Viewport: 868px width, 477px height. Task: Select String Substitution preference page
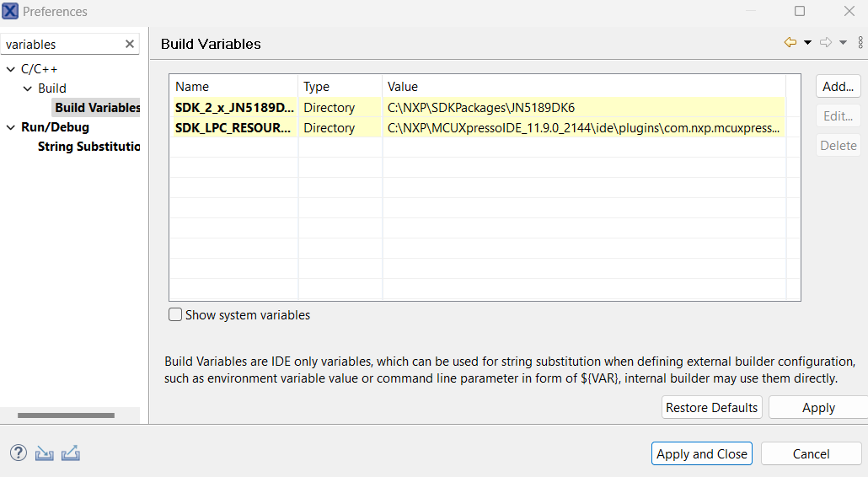click(x=88, y=147)
